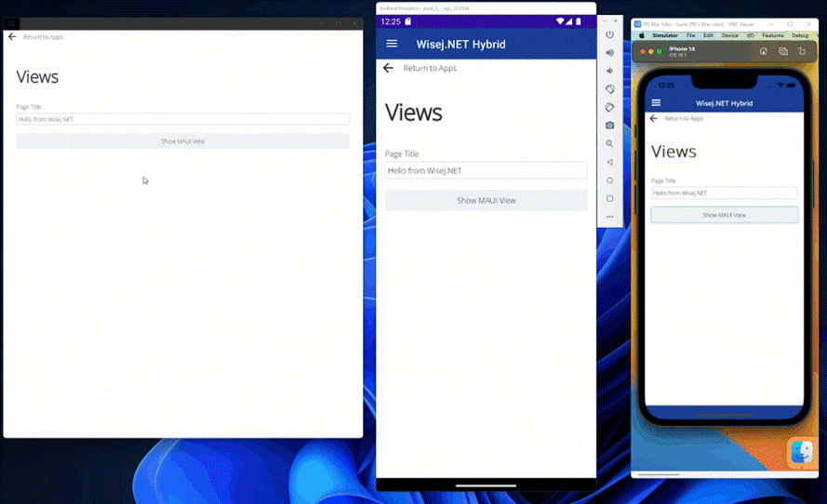Click green zoom dot on Simulator window
Viewport: 827px width, 504px height.
click(x=660, y=52)
